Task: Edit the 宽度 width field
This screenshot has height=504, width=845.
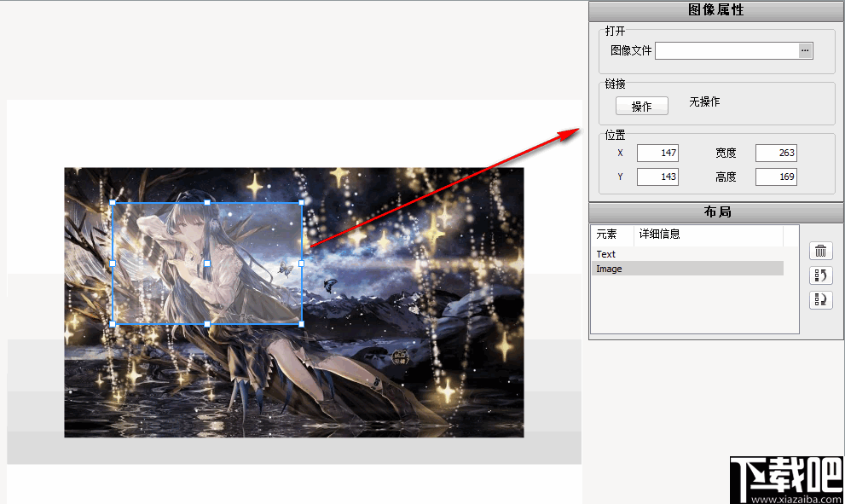Action: click(x=776, y=154)
